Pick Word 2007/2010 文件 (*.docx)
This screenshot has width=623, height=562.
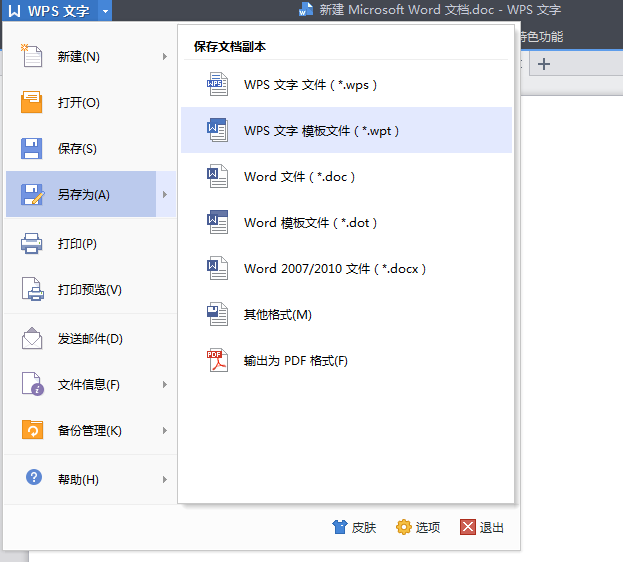click(x=335, y=269)
